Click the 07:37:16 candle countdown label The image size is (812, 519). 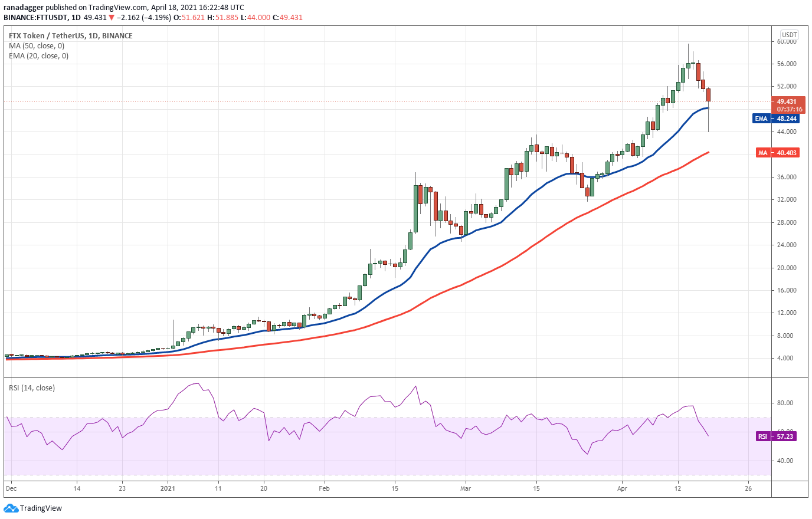click(x=789, y=109)
